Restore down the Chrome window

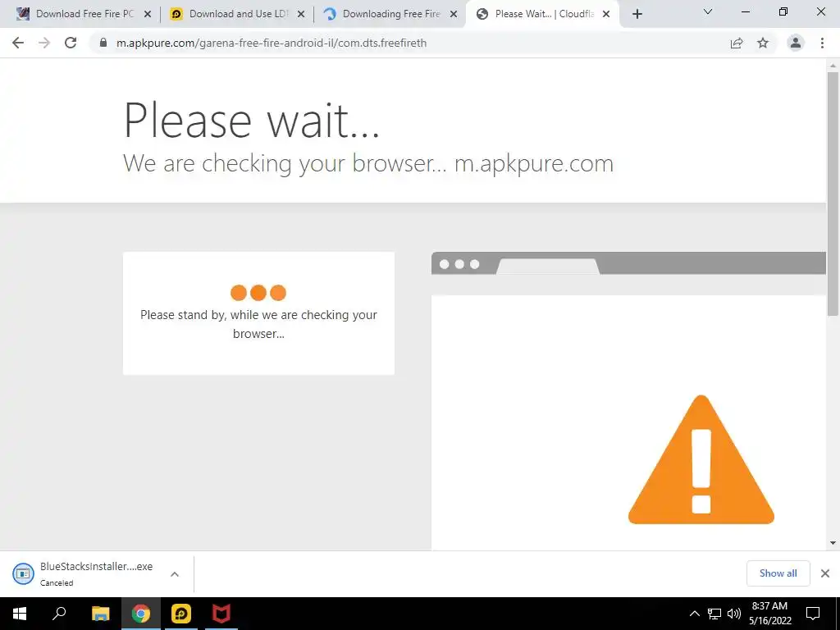[783, 11]
